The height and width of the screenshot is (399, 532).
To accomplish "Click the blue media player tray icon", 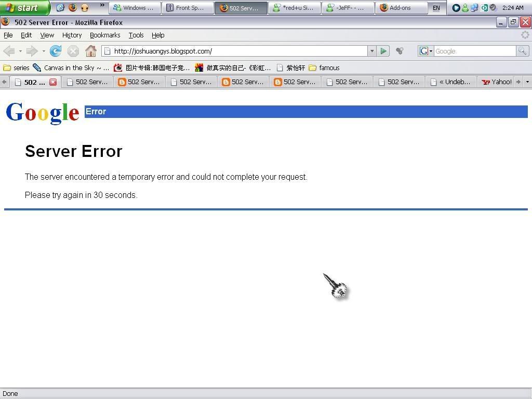I will click(x=456, y=8).
